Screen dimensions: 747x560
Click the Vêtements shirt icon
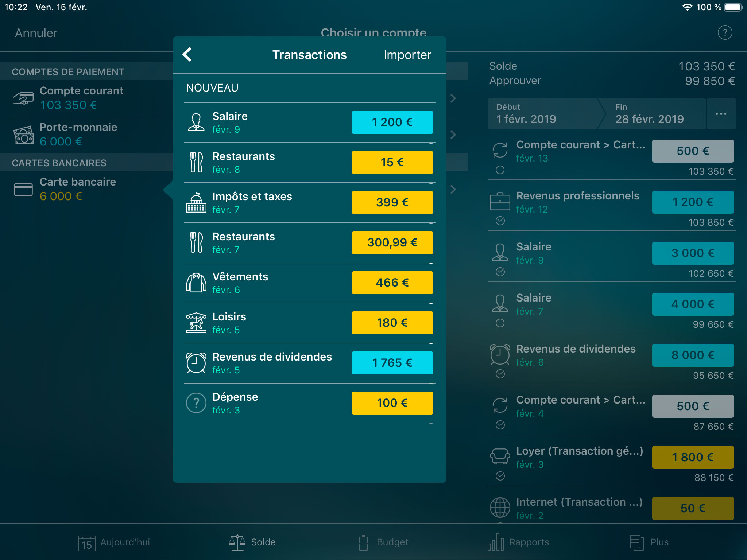point(196,283)
